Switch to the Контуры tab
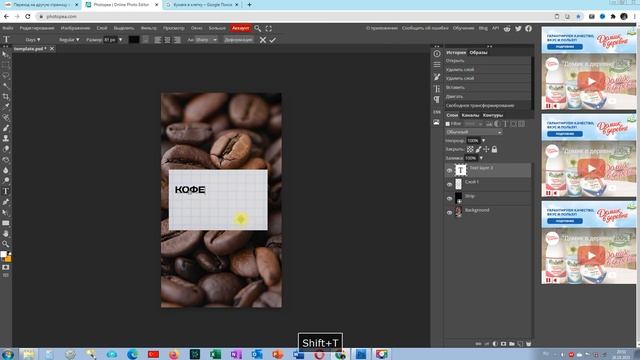 point(493,116)
